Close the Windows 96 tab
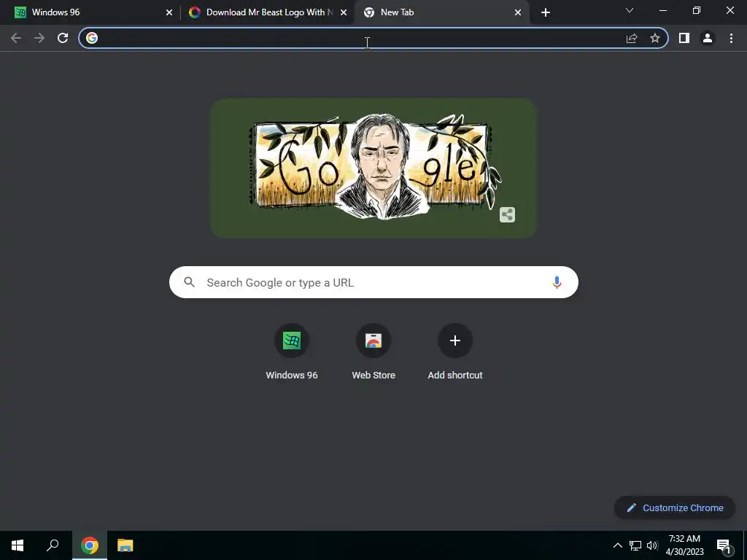The image size is (747, 560). point(169,12)
